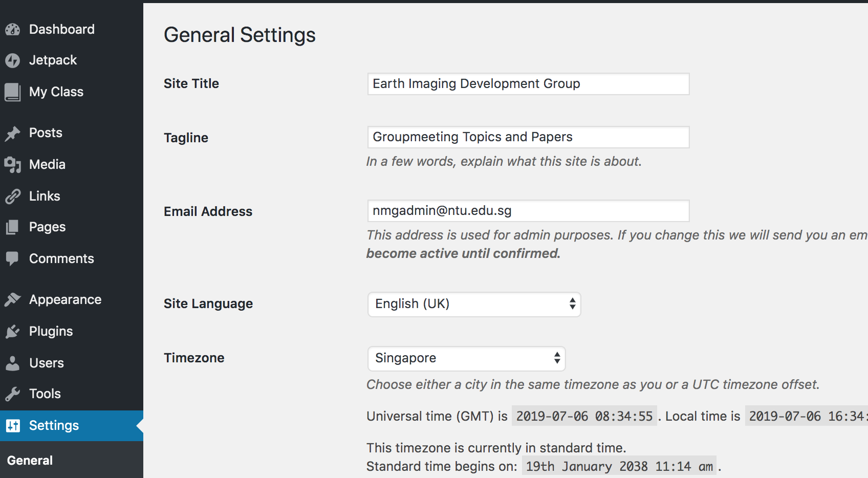868x478 pixels.
Task: Click the Tagline text field
Action: click(528, 137)
